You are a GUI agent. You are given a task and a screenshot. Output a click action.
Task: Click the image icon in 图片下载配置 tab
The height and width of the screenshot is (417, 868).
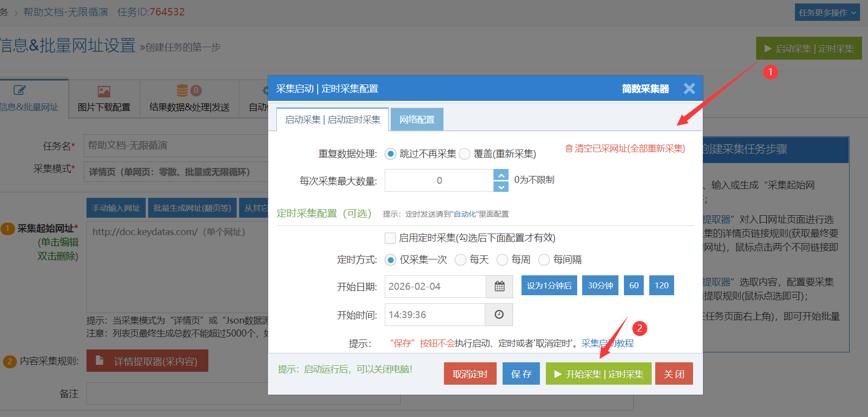coord(104,91)
